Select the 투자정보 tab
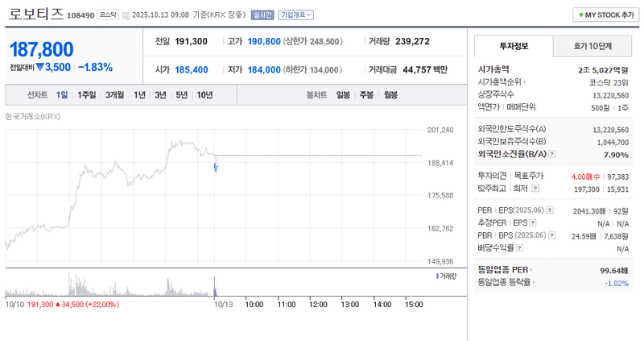 click(x=513, y=46)
